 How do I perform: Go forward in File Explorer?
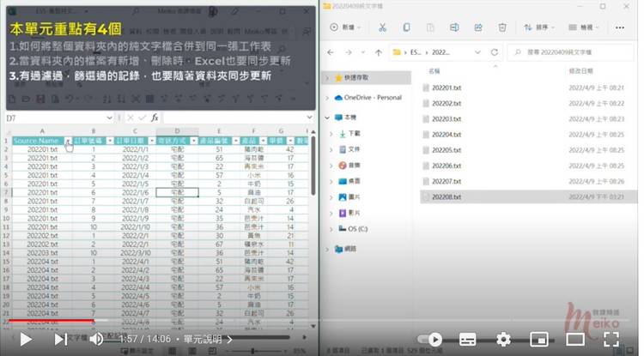(x=349, y=52)
